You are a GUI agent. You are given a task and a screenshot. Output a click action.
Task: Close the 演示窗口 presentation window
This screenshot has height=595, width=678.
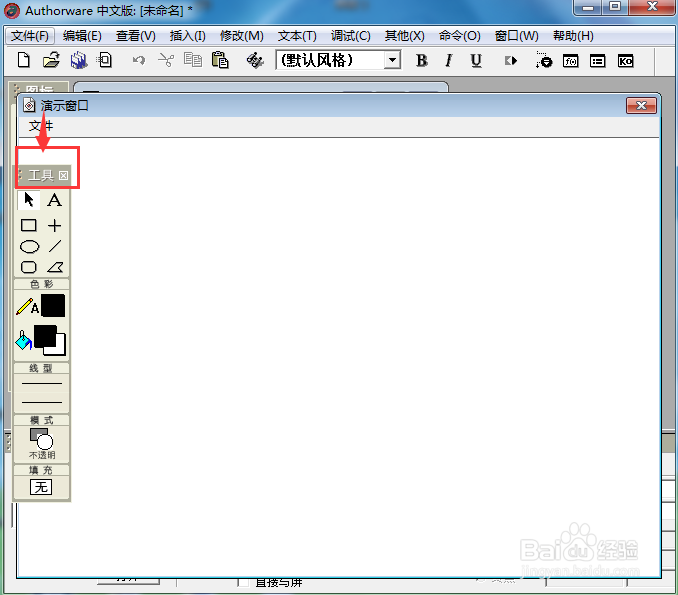click(x=641, y=106)
